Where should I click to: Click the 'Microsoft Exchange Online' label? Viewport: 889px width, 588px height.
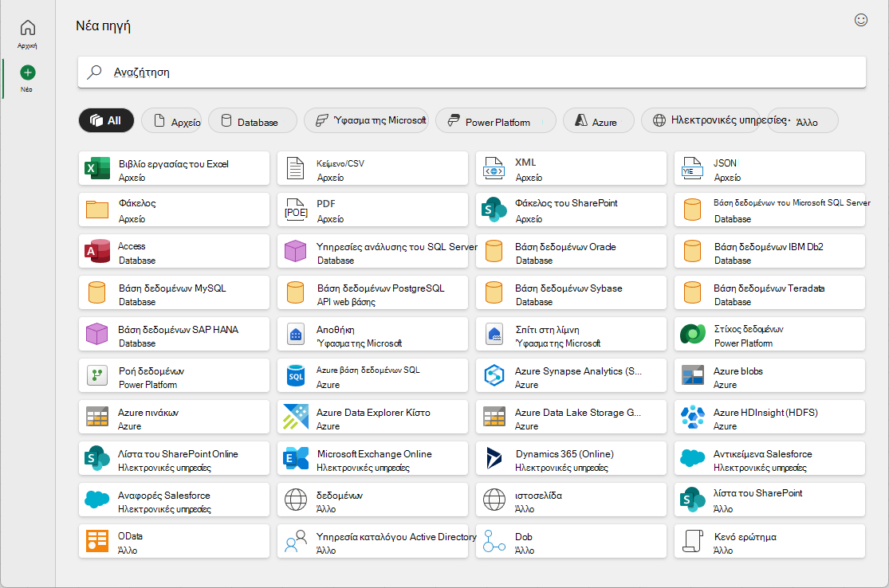[x=374, y=453]
